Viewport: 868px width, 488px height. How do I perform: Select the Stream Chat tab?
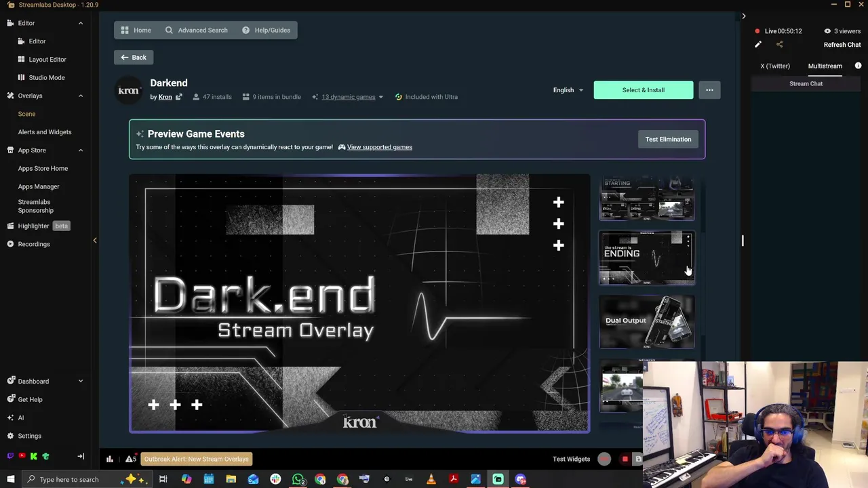(806, 84)
